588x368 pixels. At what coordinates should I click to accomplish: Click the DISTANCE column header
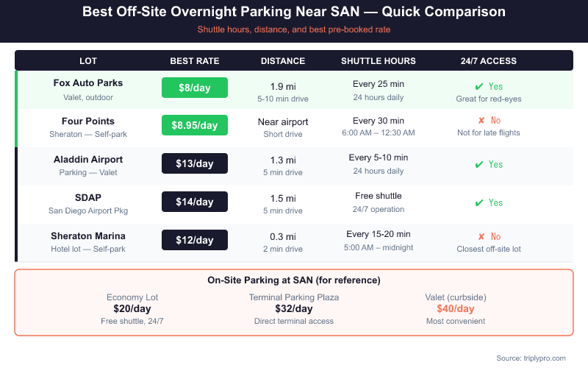[283, 61]
